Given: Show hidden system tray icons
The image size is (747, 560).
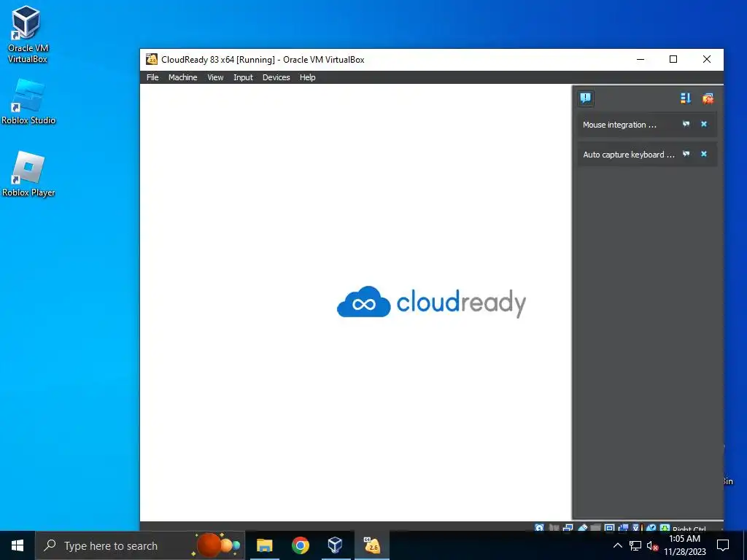Looking at the screenshot, I should point(617,545).
